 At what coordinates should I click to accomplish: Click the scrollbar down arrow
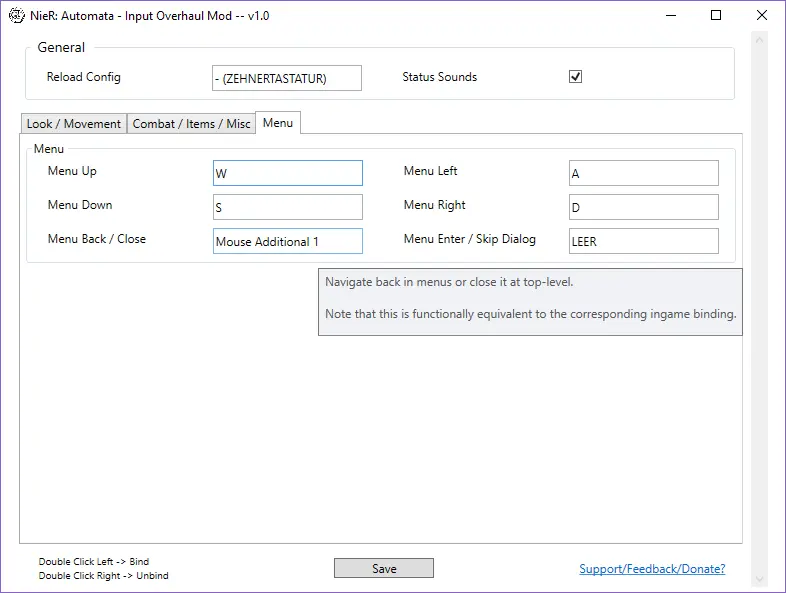(759, 579)
